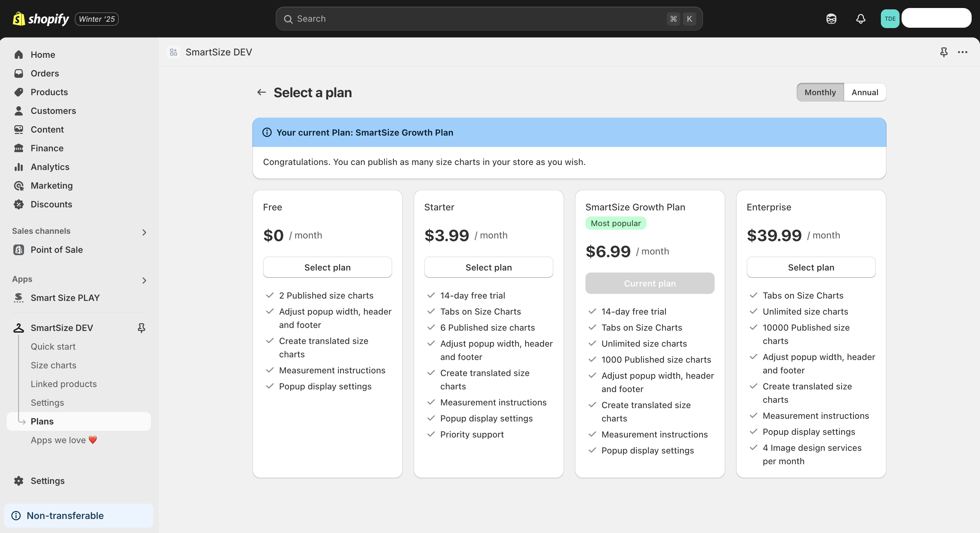Click the TDE account avatar
980x533 pixels.
(890, 19)
